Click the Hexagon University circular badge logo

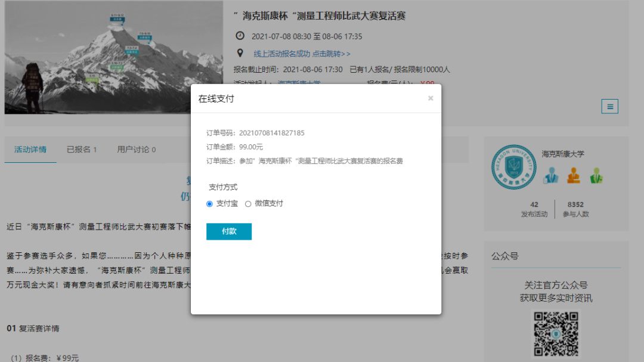coord(513,168)
